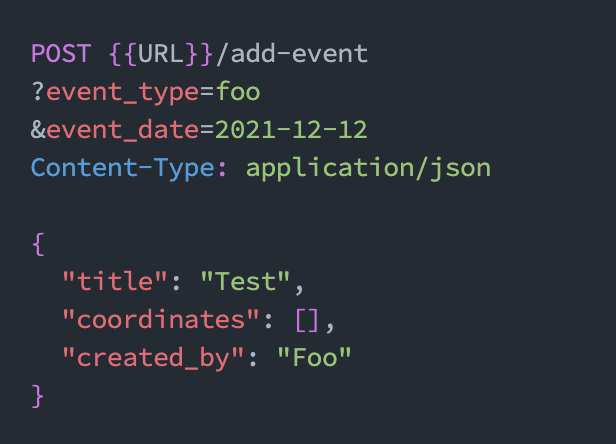Image resolution: width=616 pixels, height=444 pixels.
Task: Click the ampersand before event_date
Action: (x=38, y=129)
